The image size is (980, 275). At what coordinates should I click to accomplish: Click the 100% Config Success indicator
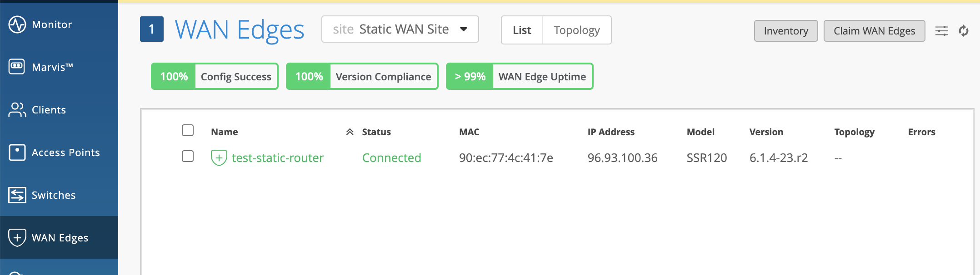[x=215, y=77]
